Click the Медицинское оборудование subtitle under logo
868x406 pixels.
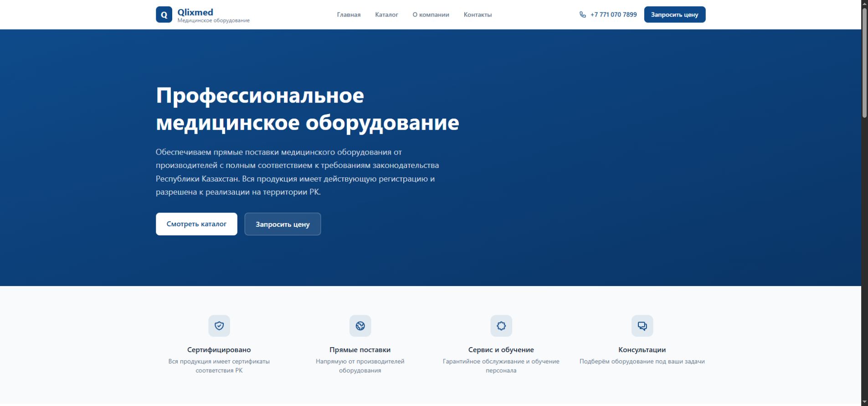tap(213, 21)
